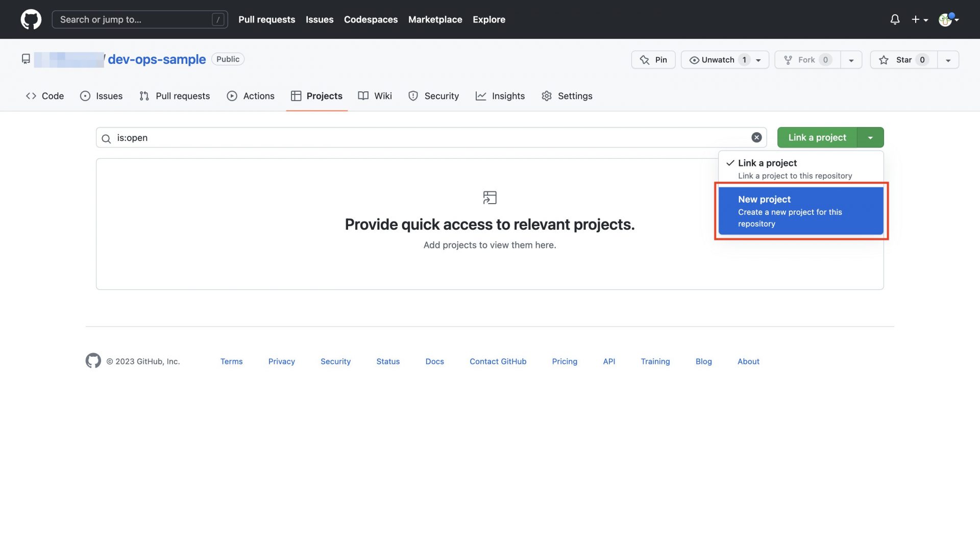Expand the Fork options dropdown arrow
Viewport: 980px width, 543px height.
click(x=851, y=60)
